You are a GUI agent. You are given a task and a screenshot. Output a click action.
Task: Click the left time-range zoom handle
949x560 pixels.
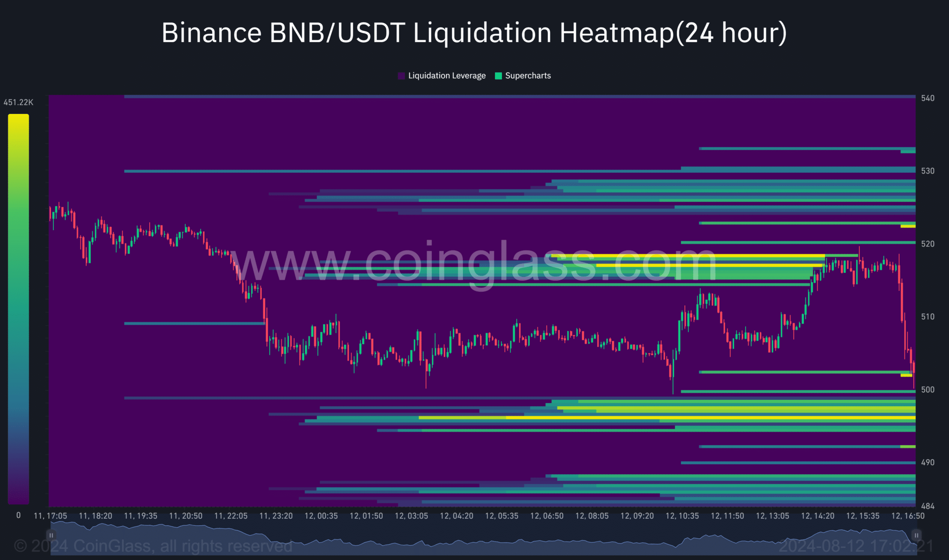click(x=51, y=535)
